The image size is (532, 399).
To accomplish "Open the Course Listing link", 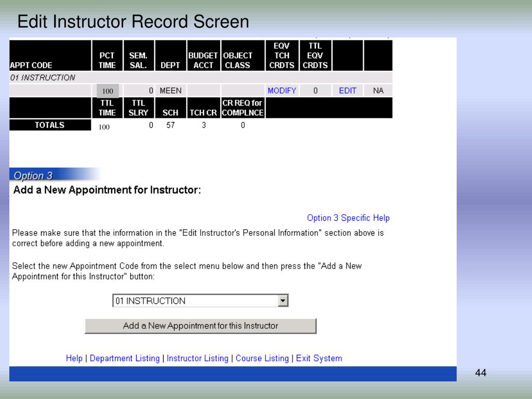I will 262,358.
